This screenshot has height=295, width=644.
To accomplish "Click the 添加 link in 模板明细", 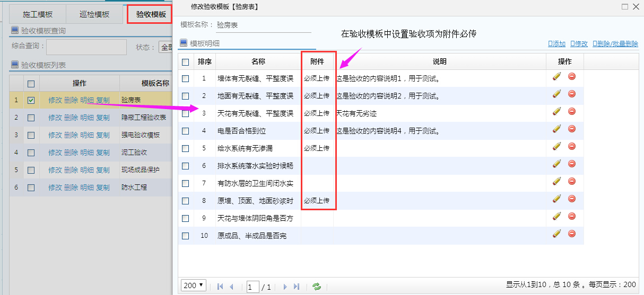I will [556, 44].
